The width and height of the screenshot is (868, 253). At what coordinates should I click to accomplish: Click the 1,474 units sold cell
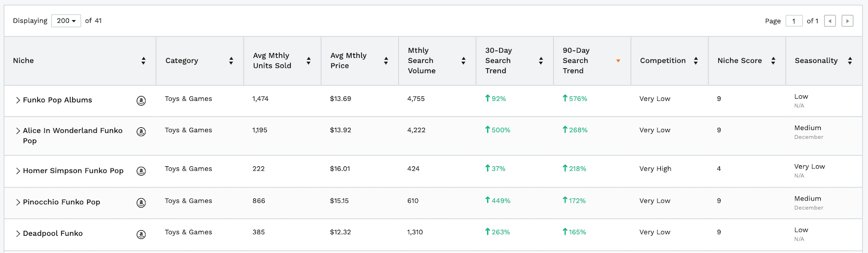tap(260, 99)
